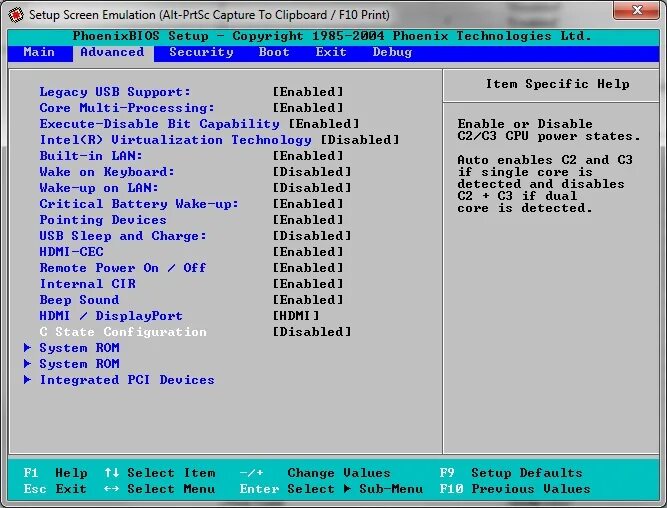
Task: Open Integrated PCI Devices submenu label
Action: click(x=127, y=380)
